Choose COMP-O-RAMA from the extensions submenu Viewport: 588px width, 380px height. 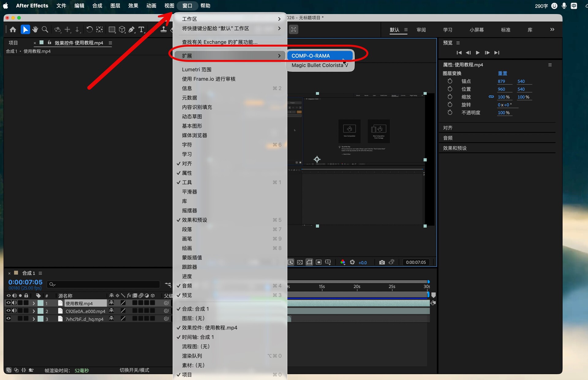point(320,56)
